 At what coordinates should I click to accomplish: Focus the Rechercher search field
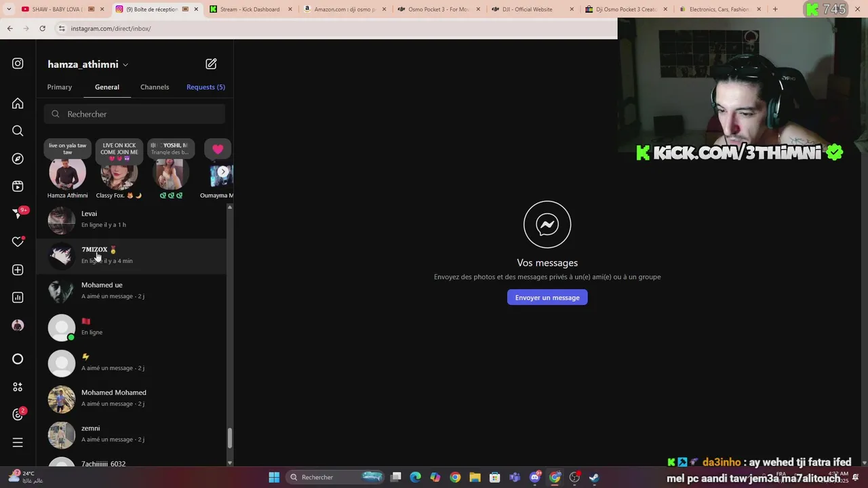coord(134,114)
